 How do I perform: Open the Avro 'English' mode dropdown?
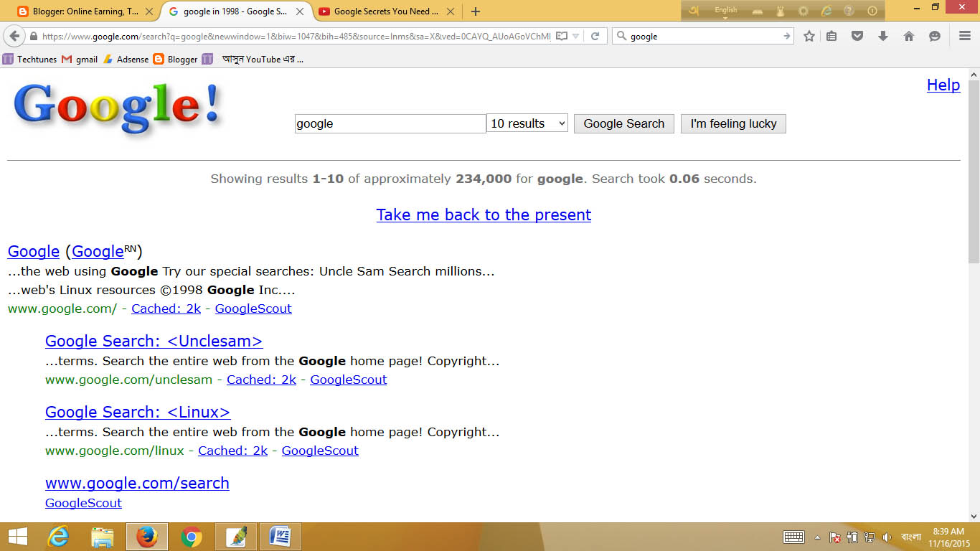click(x=726, y=11)
